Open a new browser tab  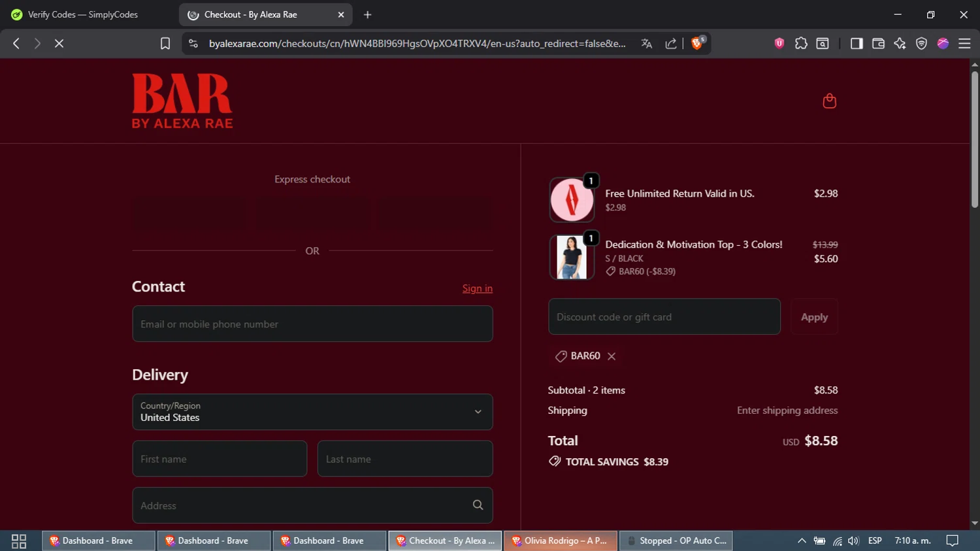point(368,14)
